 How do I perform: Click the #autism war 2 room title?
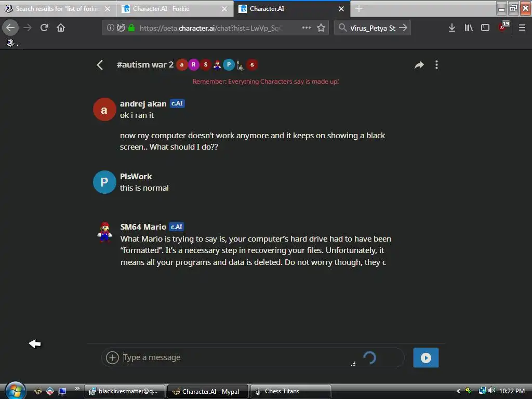point(145,64)
